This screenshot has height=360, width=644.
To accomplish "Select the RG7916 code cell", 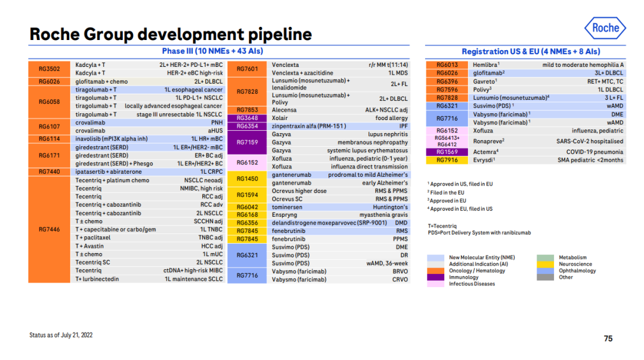I will click(447, 160).
